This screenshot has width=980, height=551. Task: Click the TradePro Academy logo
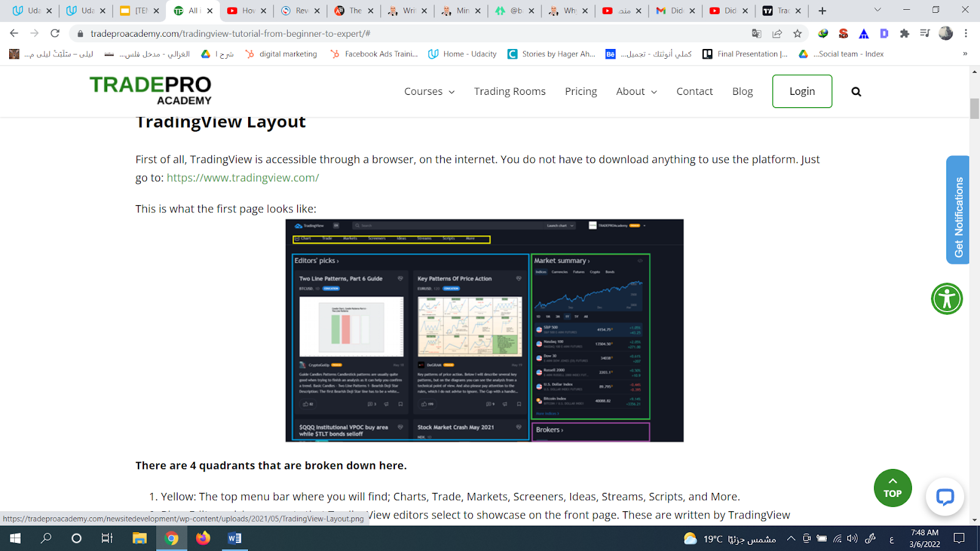[151, 91]
